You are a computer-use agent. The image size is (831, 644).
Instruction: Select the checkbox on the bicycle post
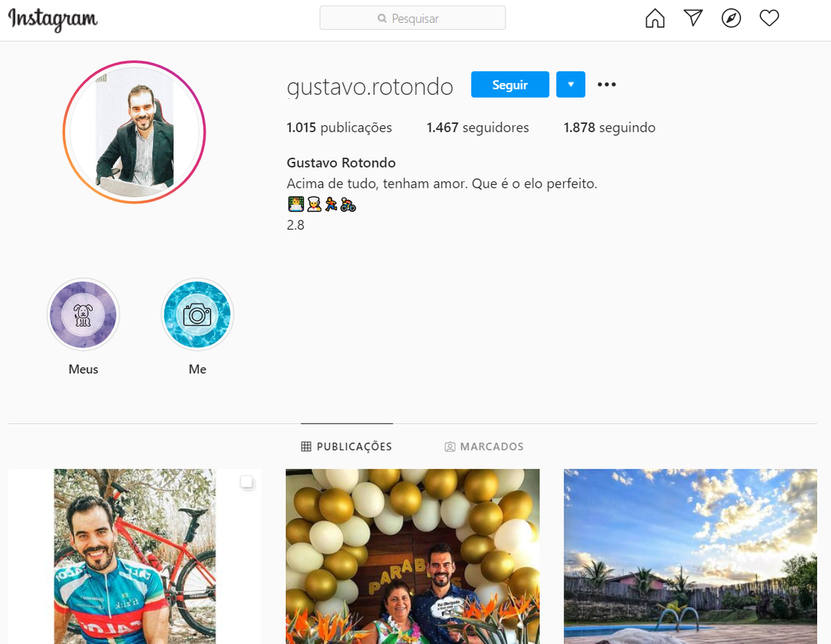(247, 483)
